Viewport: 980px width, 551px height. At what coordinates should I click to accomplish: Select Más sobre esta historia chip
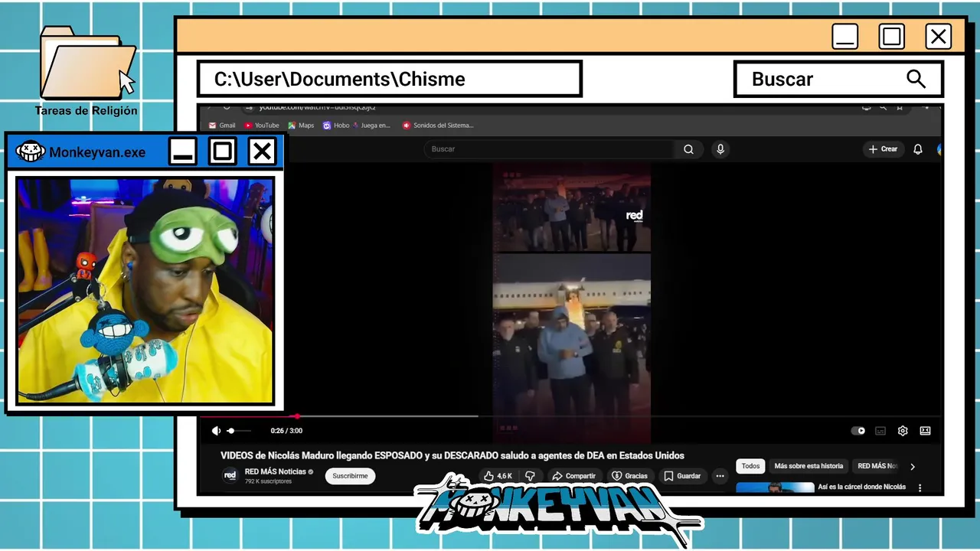click(808, 466)
